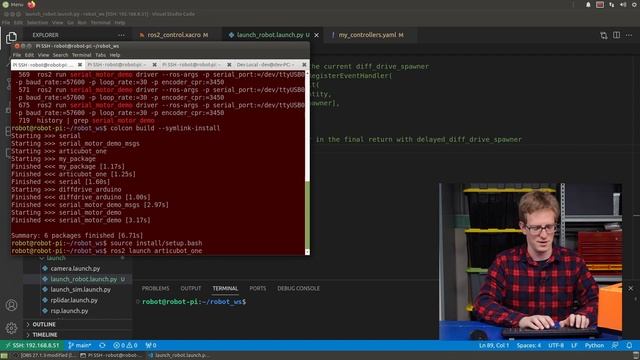Open the OUTPUT panel tab
This screenshot has height=360, width=640.
click(191, 288)
